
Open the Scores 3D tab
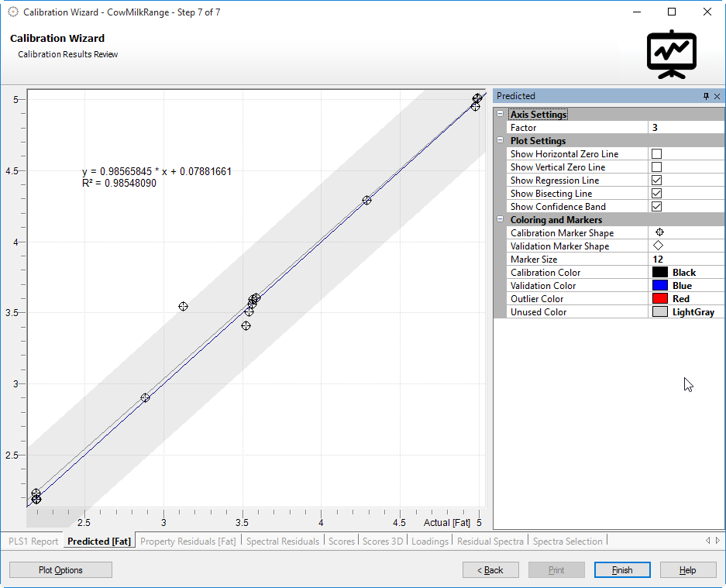coord(383,542)
